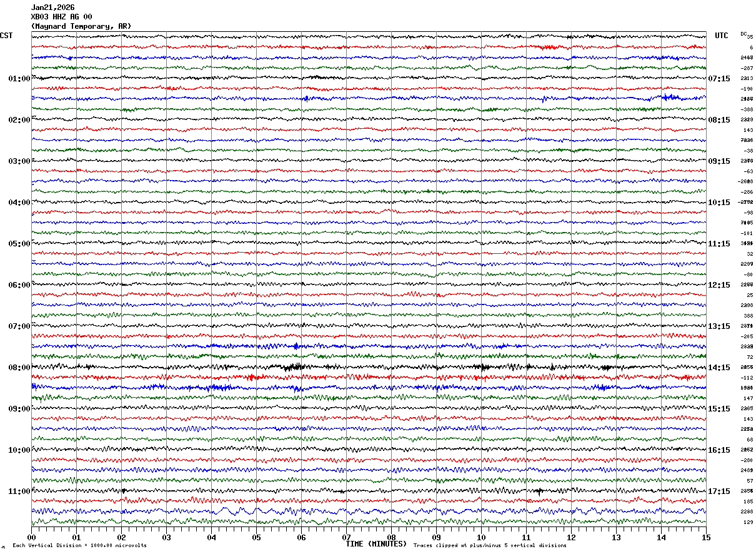The width and height of the screenshot is (756, 554).
Task: Select minute tick 10 on the time axis
Action: tap(481, 537)
